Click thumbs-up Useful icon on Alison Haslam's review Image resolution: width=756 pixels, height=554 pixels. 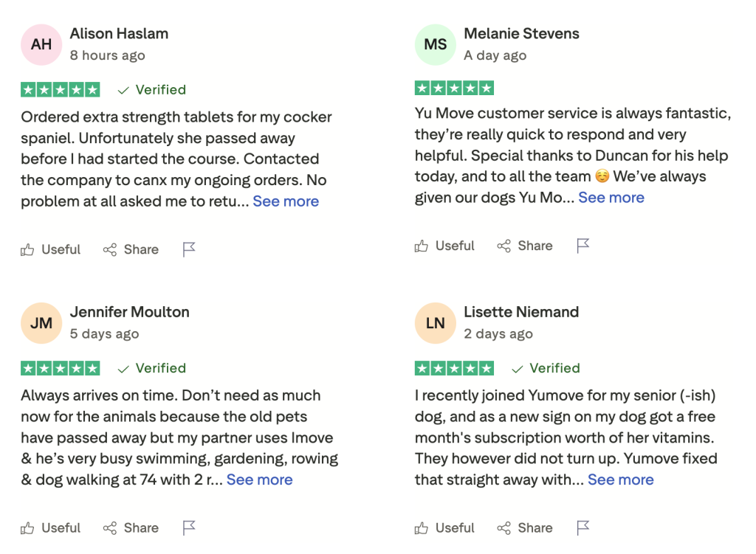28,250
